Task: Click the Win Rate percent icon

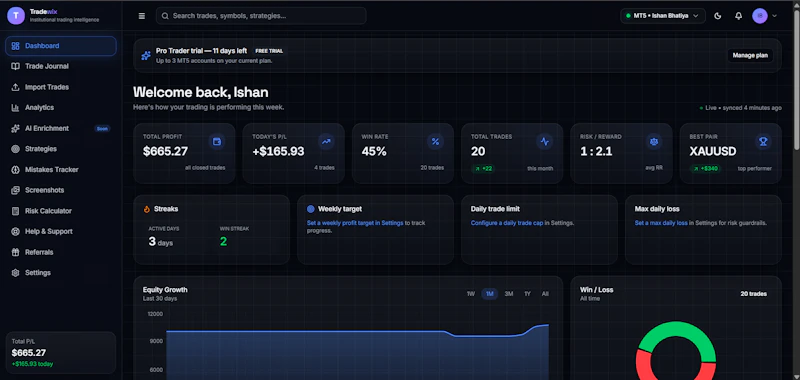Action: (x=435, y=142)
